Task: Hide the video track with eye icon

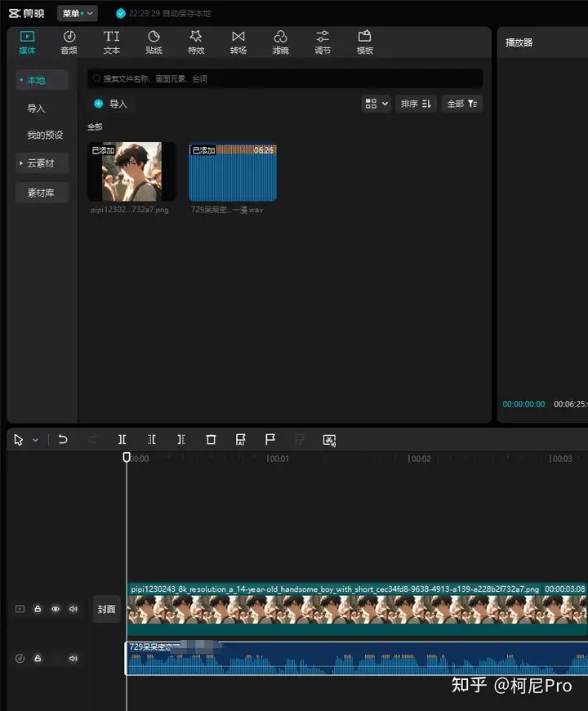Action: (x=56, y=609)
